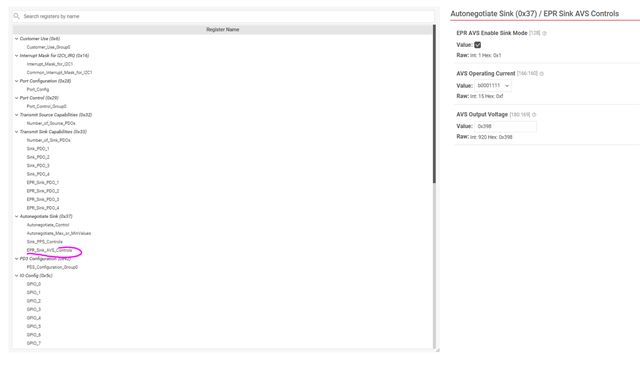Image resolution: width=640 pixels, height=385 pixels.
Task: Select EPR_Sink_PDO_1 register
Action: click(43, 182)
